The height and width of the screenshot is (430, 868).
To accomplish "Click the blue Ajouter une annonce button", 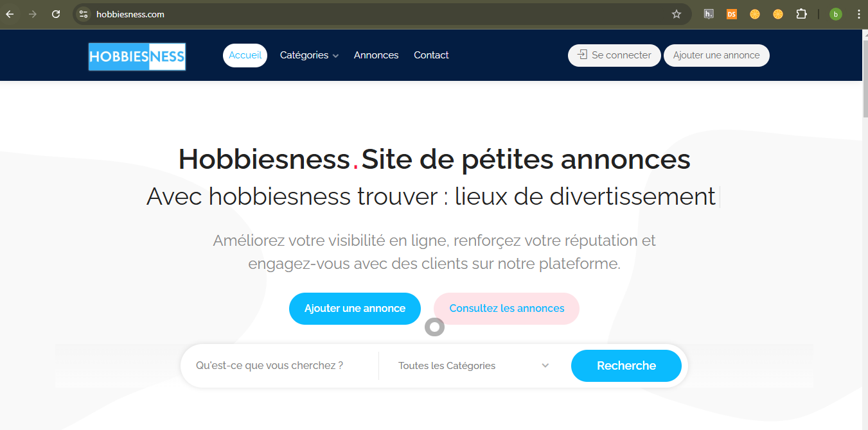I will pos(355,309).
